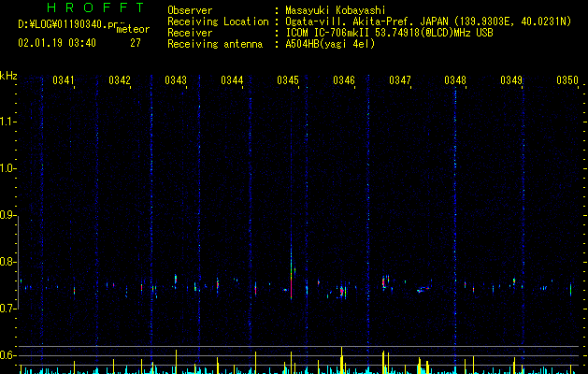The height and width of the screenshot is (374, 588).
Task: Click the 0.7 kHz frequency axis label
Action: (7, 309)
